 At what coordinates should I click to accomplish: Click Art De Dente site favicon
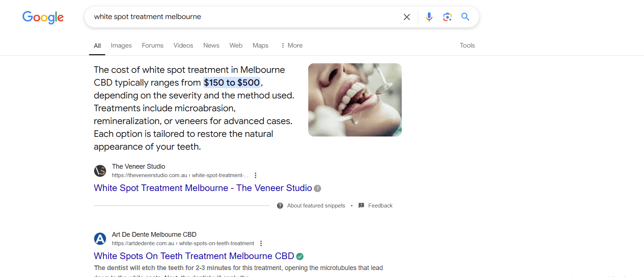100,239
